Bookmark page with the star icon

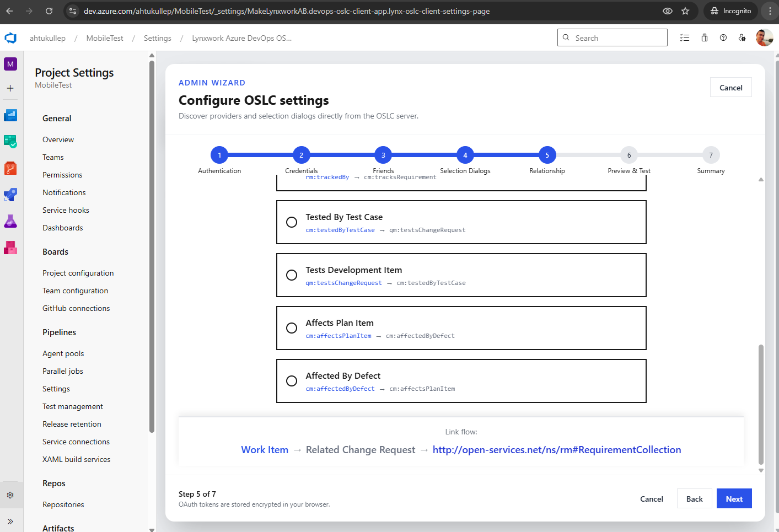[685, 11]
